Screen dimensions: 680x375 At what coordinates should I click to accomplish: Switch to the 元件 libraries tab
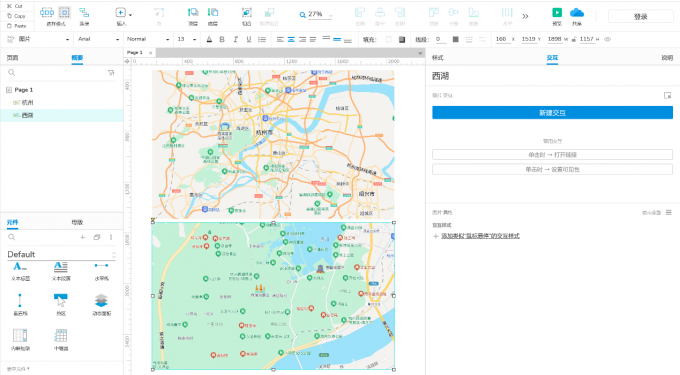[13, 222]
